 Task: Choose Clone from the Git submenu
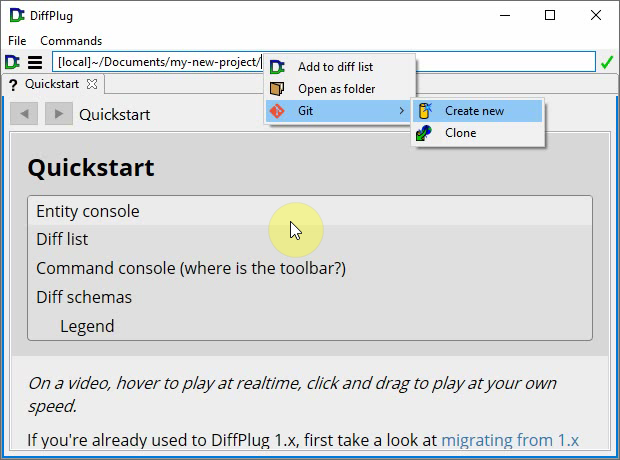460,133
